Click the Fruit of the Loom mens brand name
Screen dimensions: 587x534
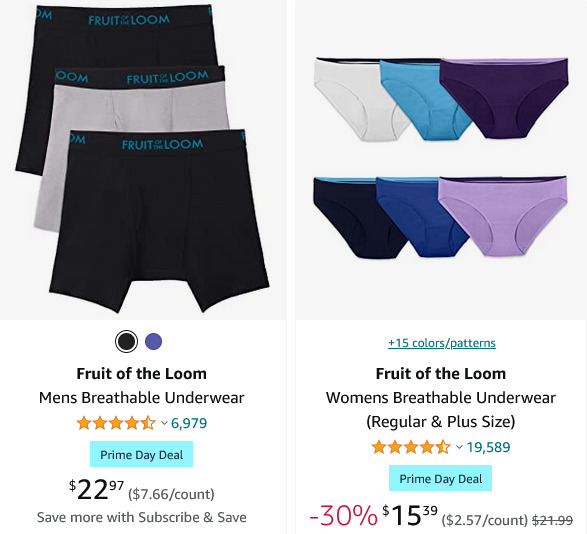(x=142, y=374)
